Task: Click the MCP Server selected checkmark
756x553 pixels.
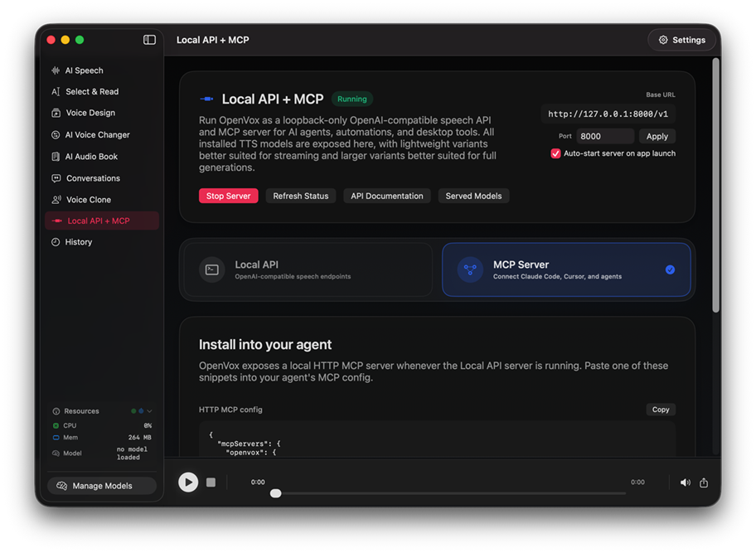Action: [670, 270]
